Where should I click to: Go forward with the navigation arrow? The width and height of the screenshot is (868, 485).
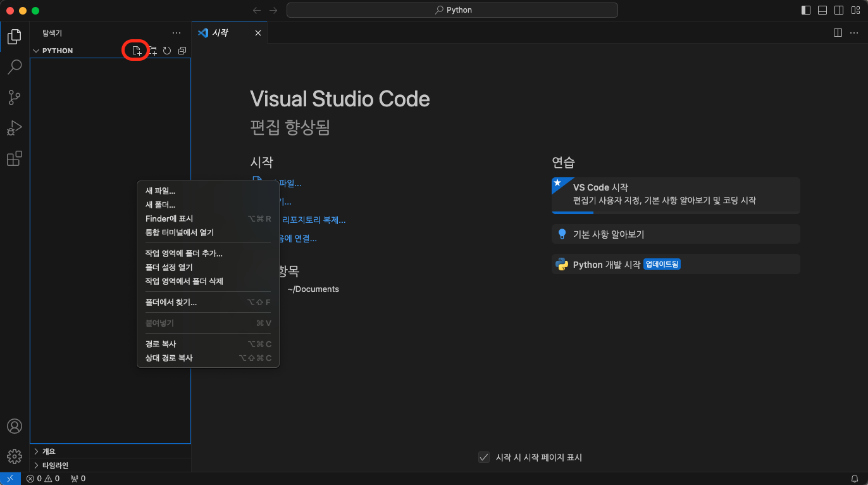(x=273, y=10)
